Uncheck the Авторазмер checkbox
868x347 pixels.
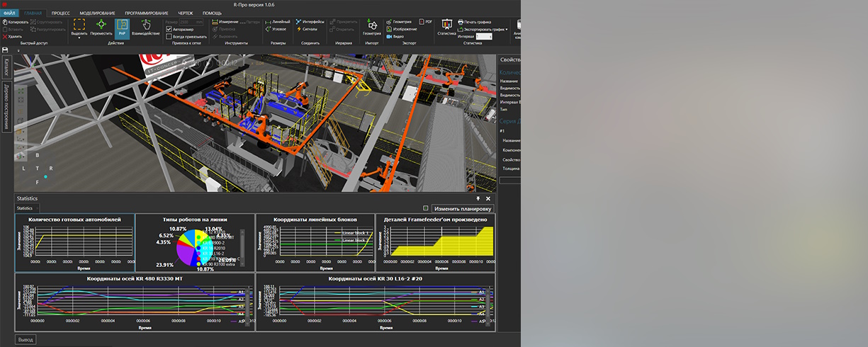click(x=168, y=29)
